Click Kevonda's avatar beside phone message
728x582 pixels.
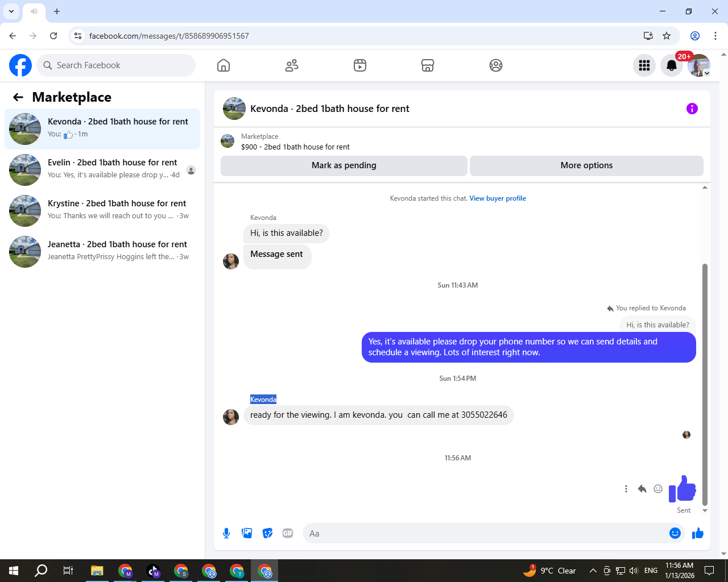coord(231,417)
